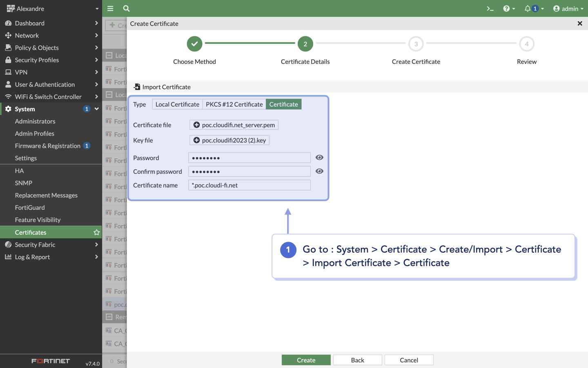This screenshot has width=588, height=368.
Task: Click the Fortinet logo in the sidebar footer
Action: pyautogui.click(x=50, y=361)
